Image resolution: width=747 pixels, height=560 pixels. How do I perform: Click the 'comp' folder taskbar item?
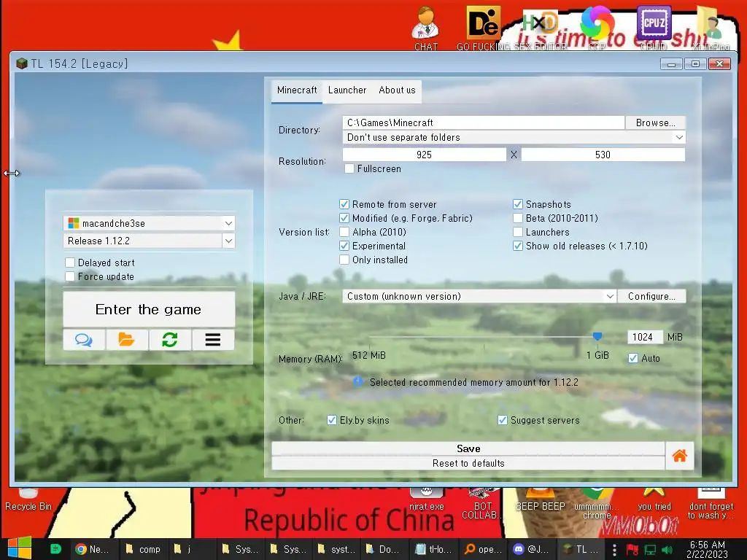(142, 549)
